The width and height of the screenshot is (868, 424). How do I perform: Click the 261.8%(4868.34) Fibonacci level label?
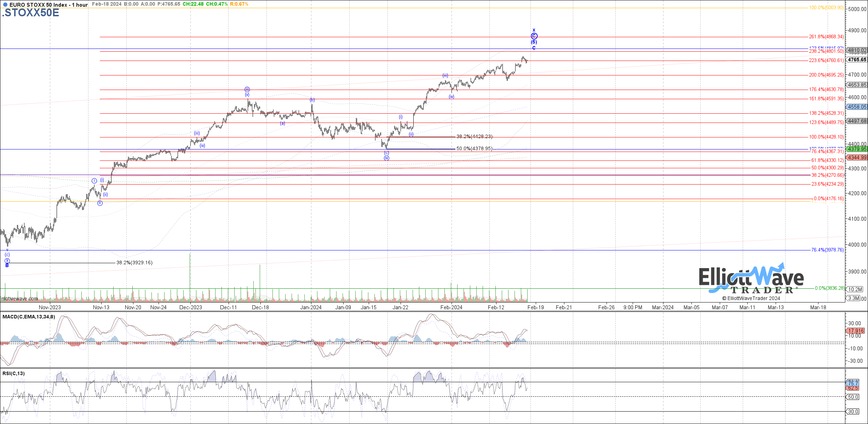[x=826, y=37]
